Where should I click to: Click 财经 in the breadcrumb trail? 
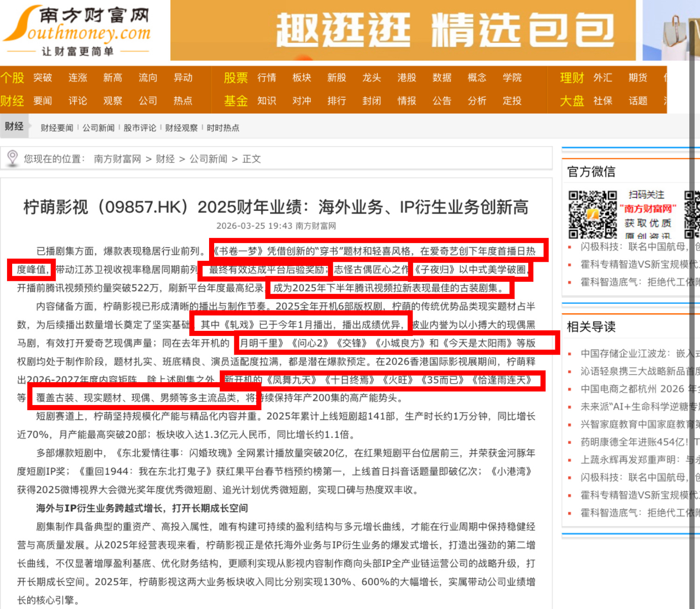(166, 159)
